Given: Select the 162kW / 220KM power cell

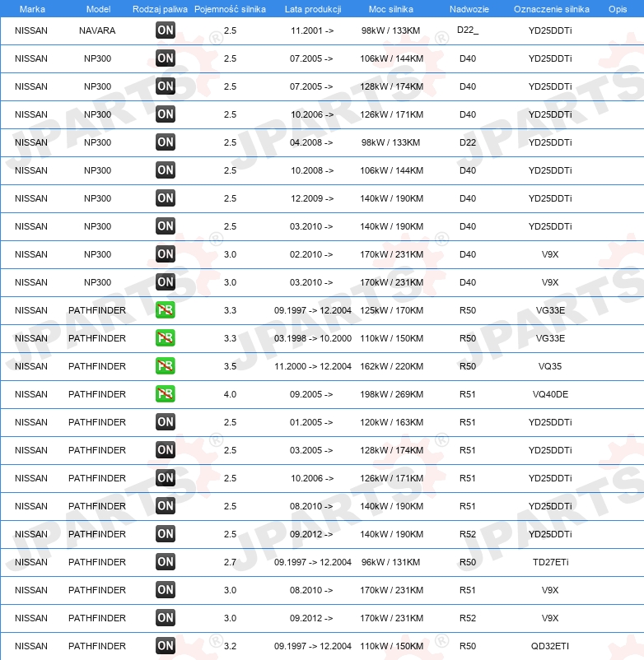Looking at the screenshot, I should tap(391, 366).
